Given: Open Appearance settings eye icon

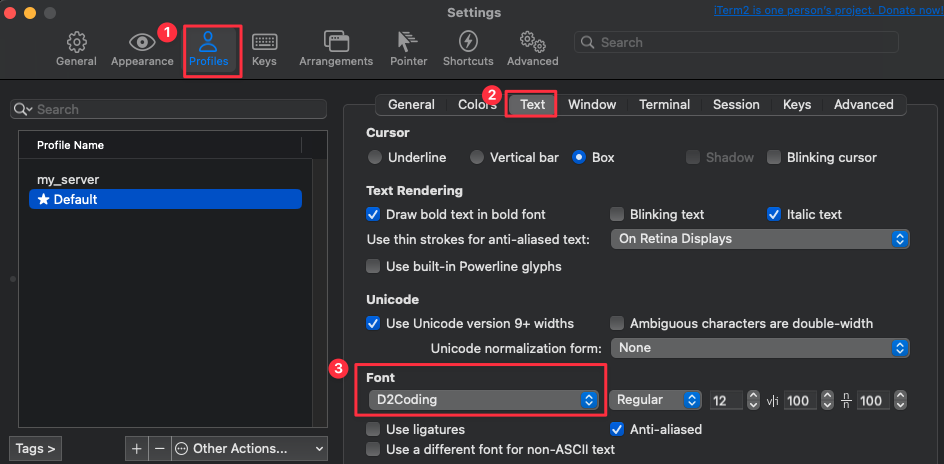Looking at the screenshot, I should [142, 42].
